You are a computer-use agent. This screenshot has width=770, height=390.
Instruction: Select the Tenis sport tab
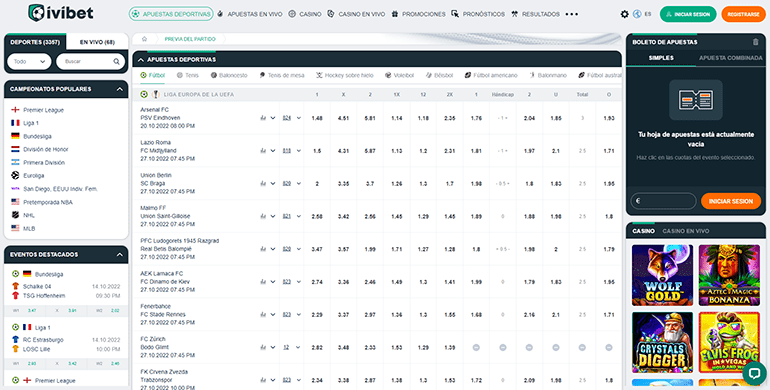click(188, 76)
